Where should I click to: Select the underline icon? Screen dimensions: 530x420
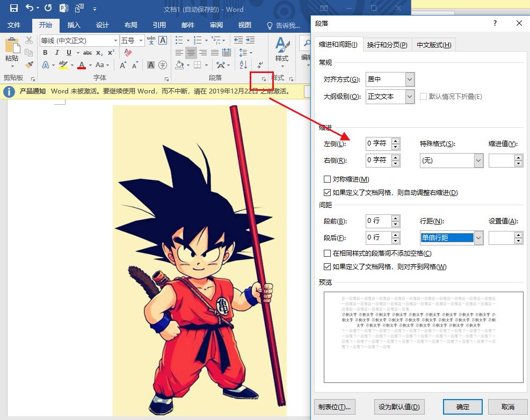pyautogui.click(x=69, y=53)
